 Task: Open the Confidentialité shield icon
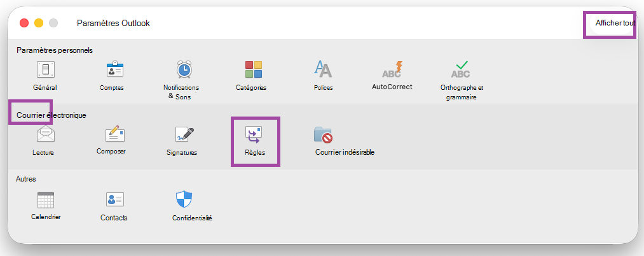click(x=184, y=199)
